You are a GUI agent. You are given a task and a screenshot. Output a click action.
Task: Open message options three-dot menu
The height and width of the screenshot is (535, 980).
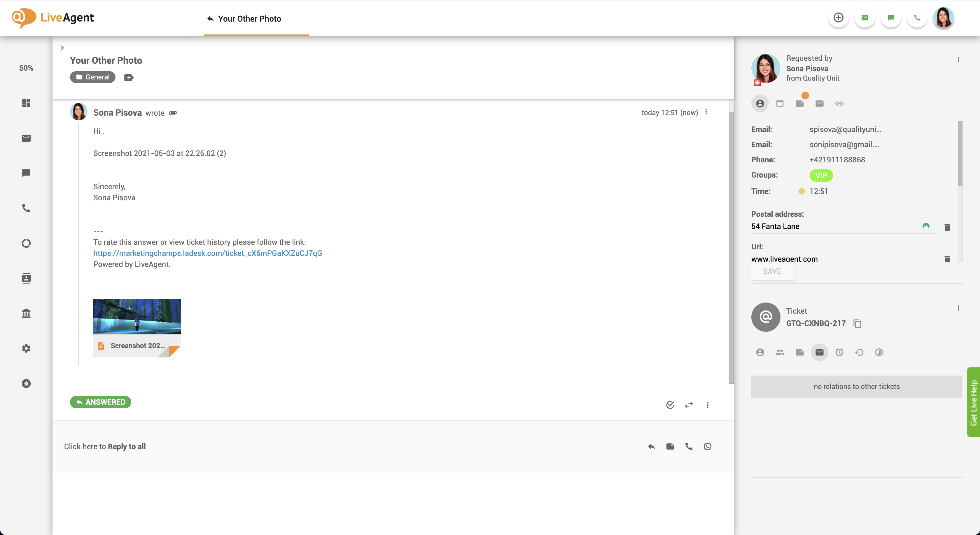(x=706, y=112)
